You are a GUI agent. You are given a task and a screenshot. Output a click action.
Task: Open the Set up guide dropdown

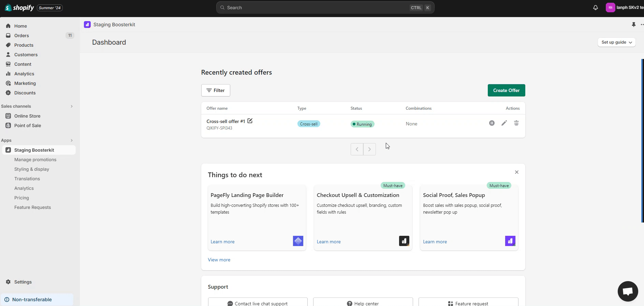[x=616, y=42]
